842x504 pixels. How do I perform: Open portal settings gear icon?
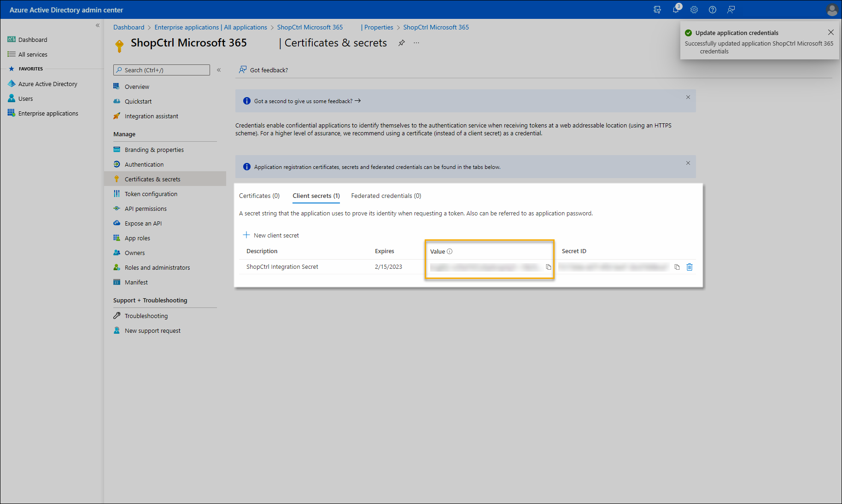pyautogui.click(x=694, y=10)
